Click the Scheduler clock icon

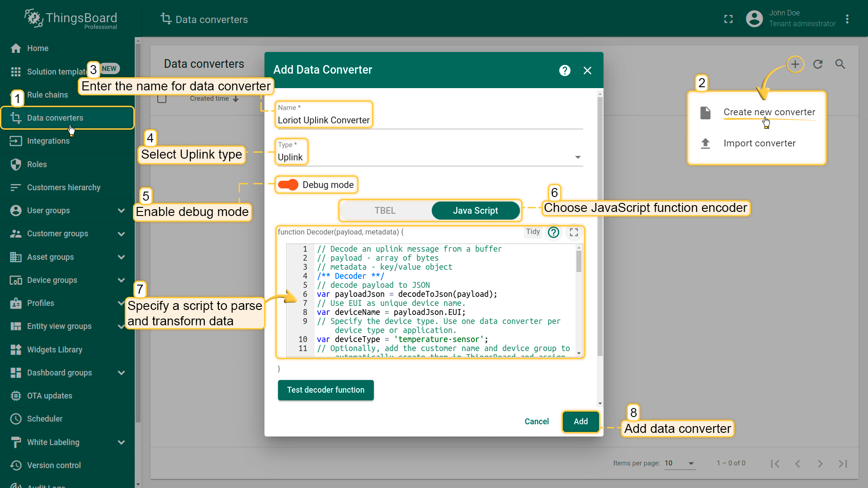click(16, 419)
